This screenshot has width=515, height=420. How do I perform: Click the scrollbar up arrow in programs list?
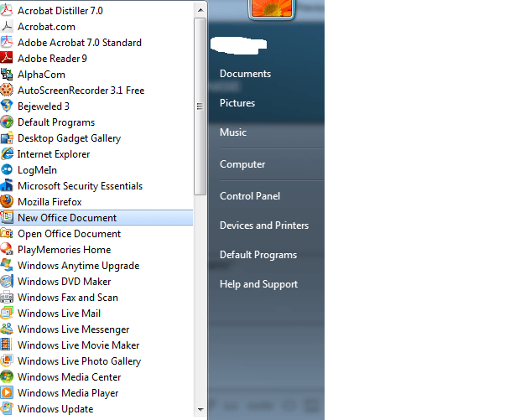[200, 11]
